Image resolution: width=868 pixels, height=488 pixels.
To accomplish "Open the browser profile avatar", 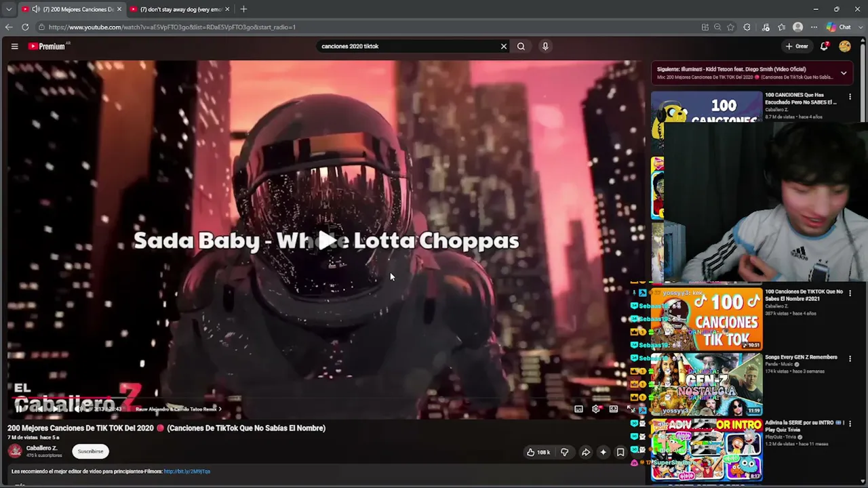I will (797, 27).
